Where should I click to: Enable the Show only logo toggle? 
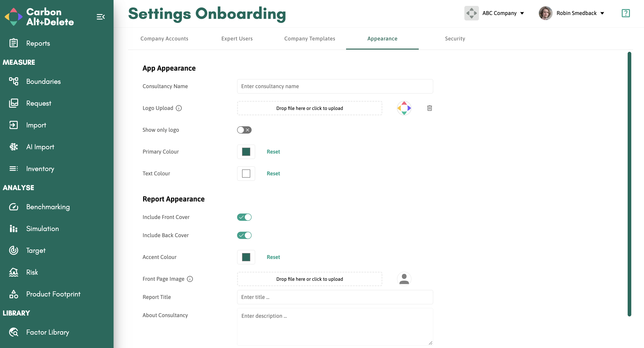point(244,130)
